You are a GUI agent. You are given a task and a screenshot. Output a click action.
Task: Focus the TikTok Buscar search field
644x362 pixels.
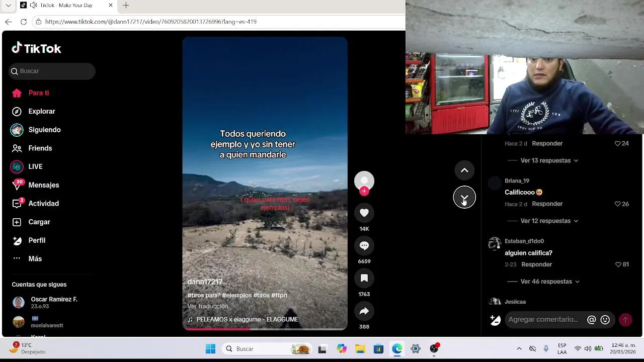pos(52,71)
